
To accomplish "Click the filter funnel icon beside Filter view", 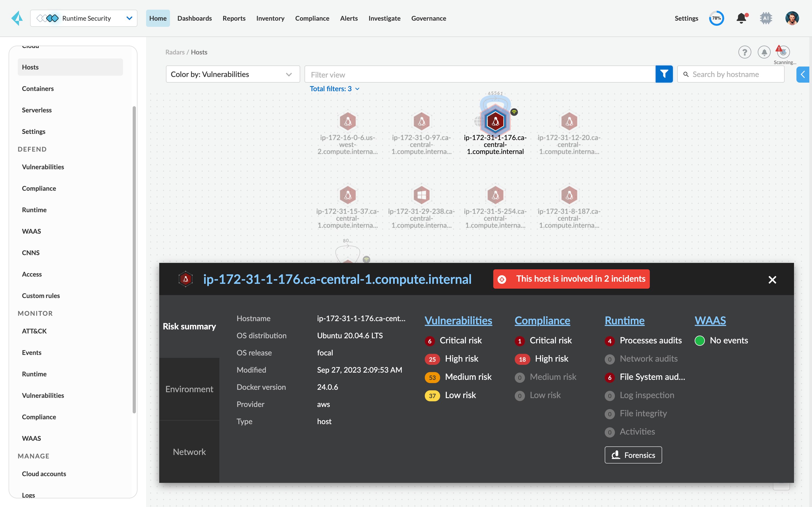I will (x=664, y=74).
